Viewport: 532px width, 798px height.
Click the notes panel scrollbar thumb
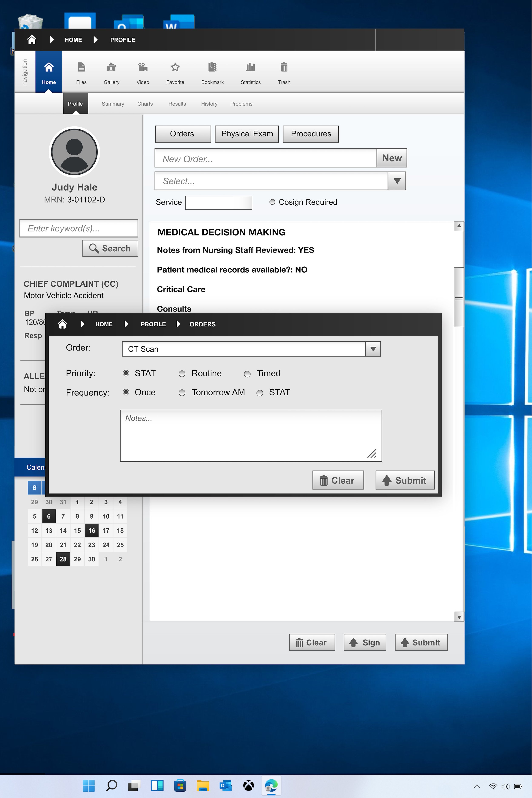[459, 297]
